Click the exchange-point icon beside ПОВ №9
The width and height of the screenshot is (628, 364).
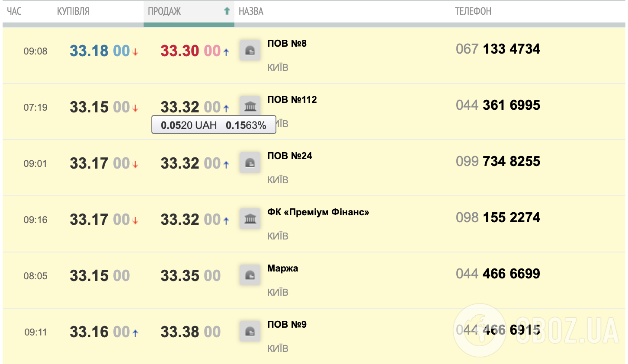[250, 332]
